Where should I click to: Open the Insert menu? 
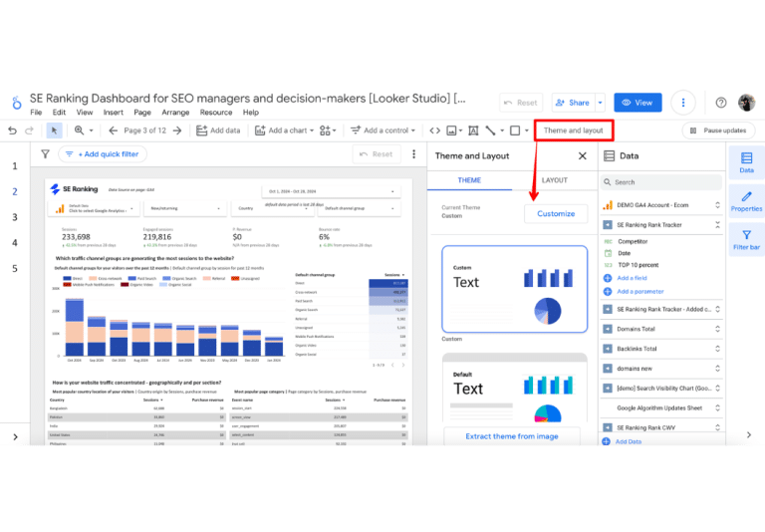tap(114, 113)
